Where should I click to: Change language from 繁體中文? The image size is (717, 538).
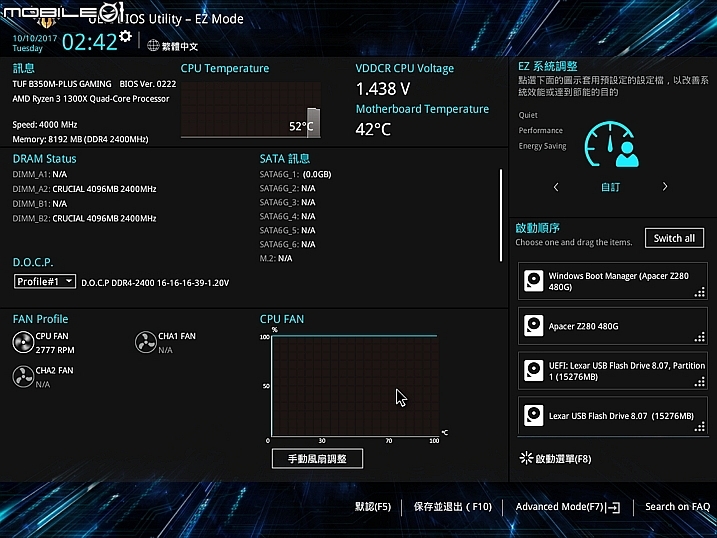point(180,46)
